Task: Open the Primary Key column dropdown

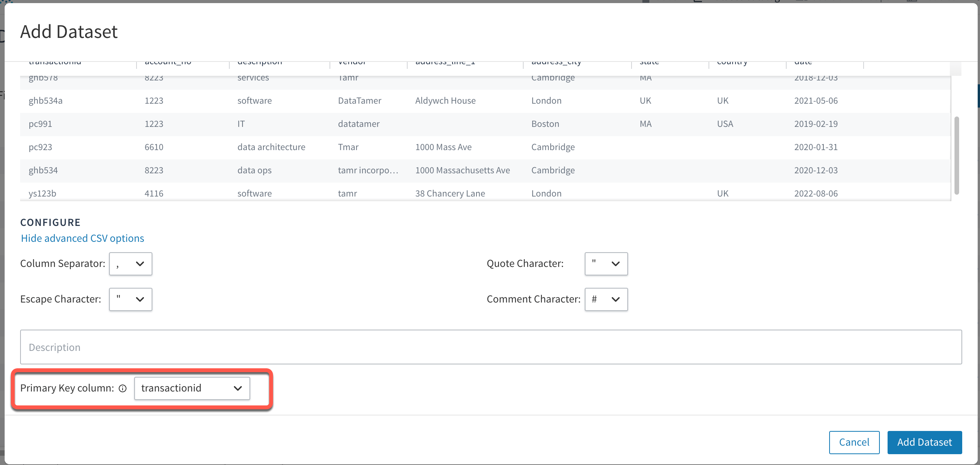Action: (192, 388)
